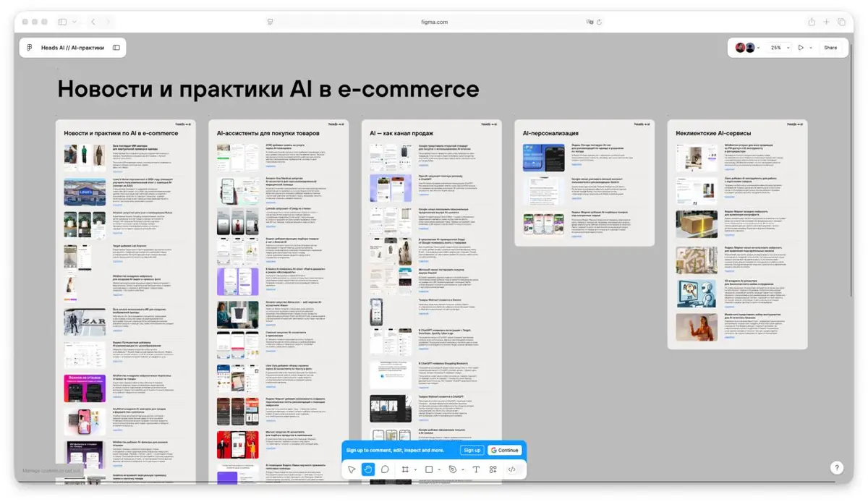Click Sign up in the blue banner
Image resolution: width=868 pixels, height=502 pixels.
(x=472, y=450)
